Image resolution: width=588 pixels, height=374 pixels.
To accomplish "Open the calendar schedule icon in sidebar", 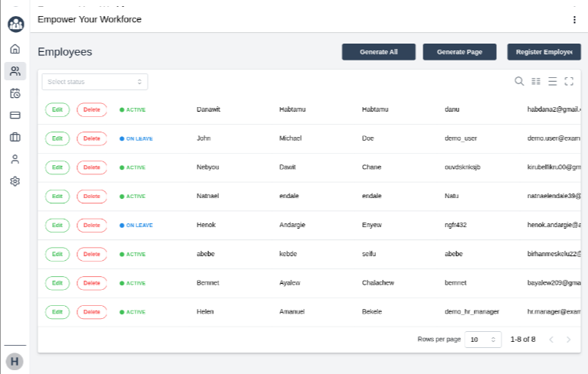I will tap(15, 93).
